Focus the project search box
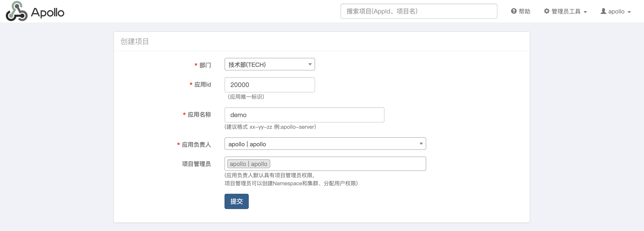Image resolution: width=644 pixels, height=231 pixels. tap(419, 11)
